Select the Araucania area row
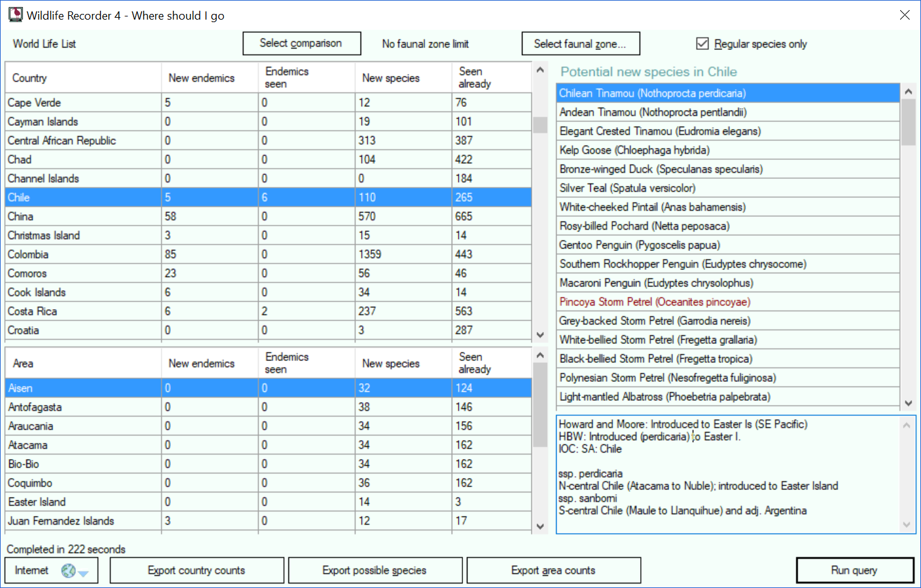 point(268,426)
